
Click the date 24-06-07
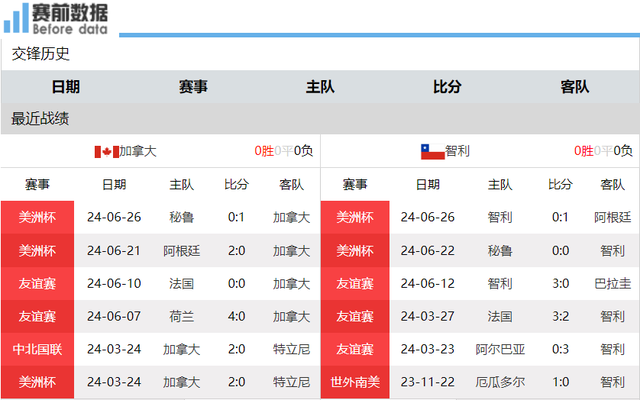(114, 316)
